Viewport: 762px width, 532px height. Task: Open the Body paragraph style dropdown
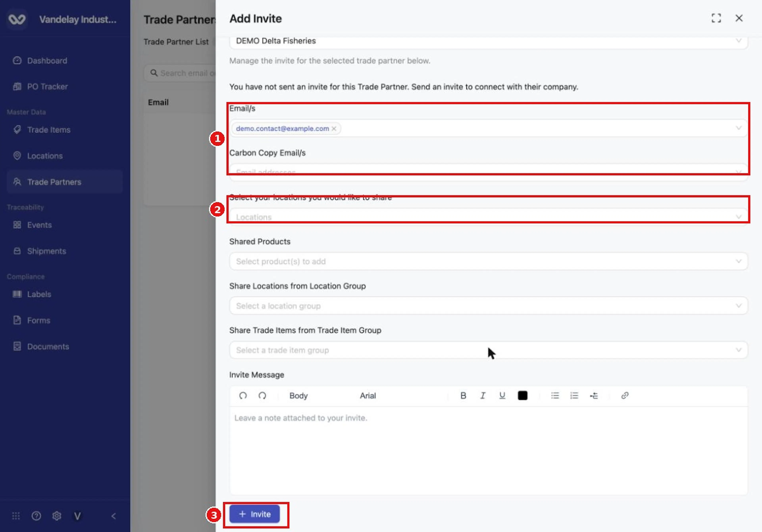298,395
